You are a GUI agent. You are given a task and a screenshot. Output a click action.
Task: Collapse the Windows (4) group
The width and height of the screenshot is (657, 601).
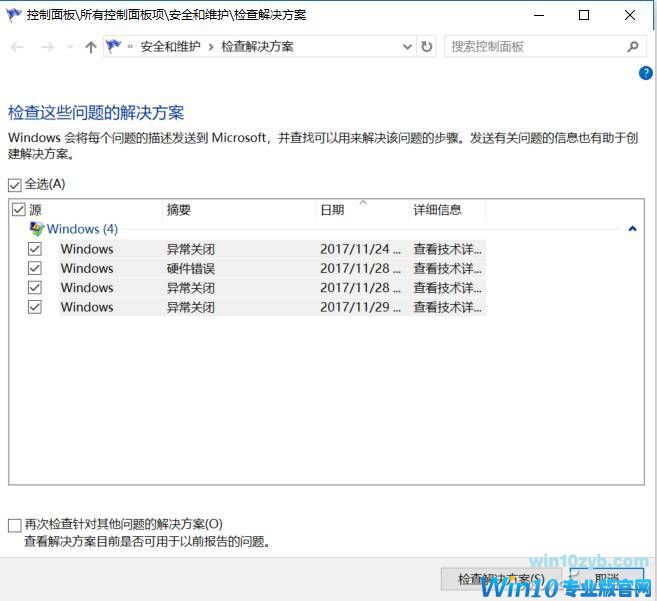(632, 229)
